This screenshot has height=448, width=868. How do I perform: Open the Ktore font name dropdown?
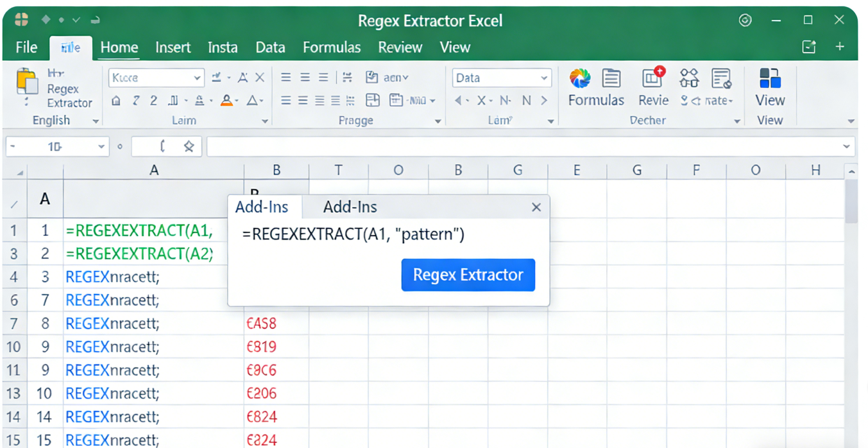197,78
